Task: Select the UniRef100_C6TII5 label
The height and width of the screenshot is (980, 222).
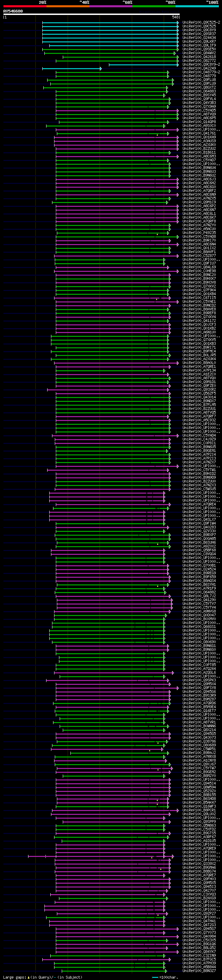Action: pyautogui.click(x=199, y=298)
